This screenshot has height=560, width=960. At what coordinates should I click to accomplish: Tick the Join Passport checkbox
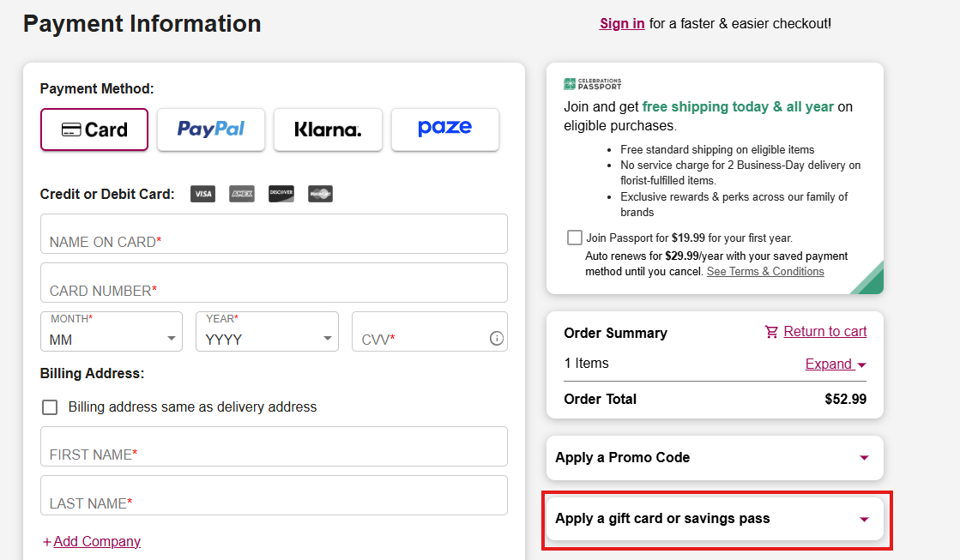click(x=574, y=238)
